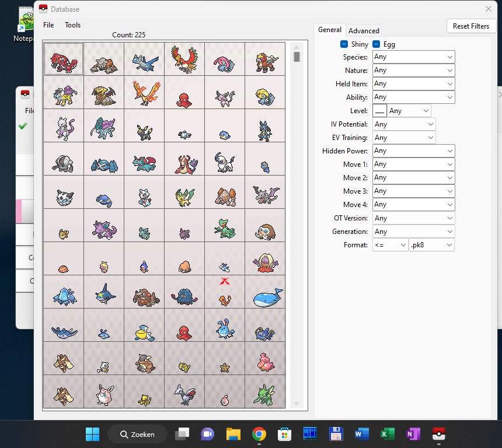This screenshot has height=448, width=502.
Task: Expand the IV Potential dropdown
Action: coord(404,124)
